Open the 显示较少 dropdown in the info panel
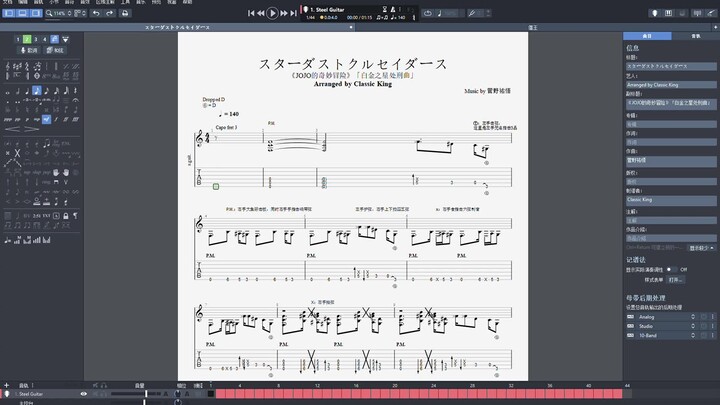Screen dimensions: 720x405 point(701,248)
